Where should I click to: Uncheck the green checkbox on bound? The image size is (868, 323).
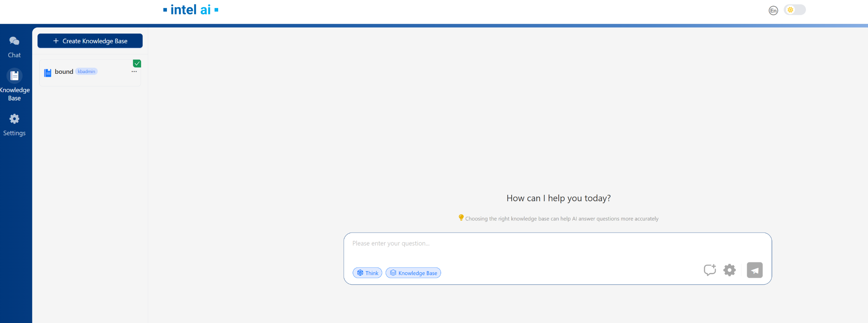coord(137,64)
